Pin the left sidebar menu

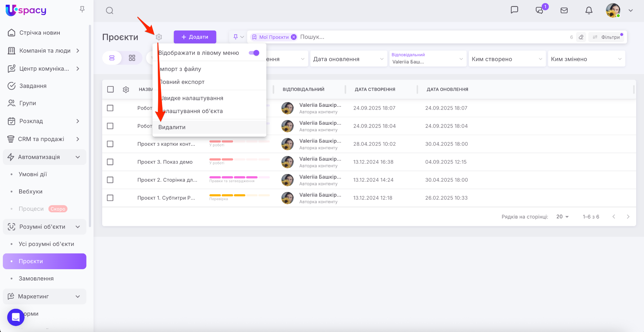click(82, 9)
